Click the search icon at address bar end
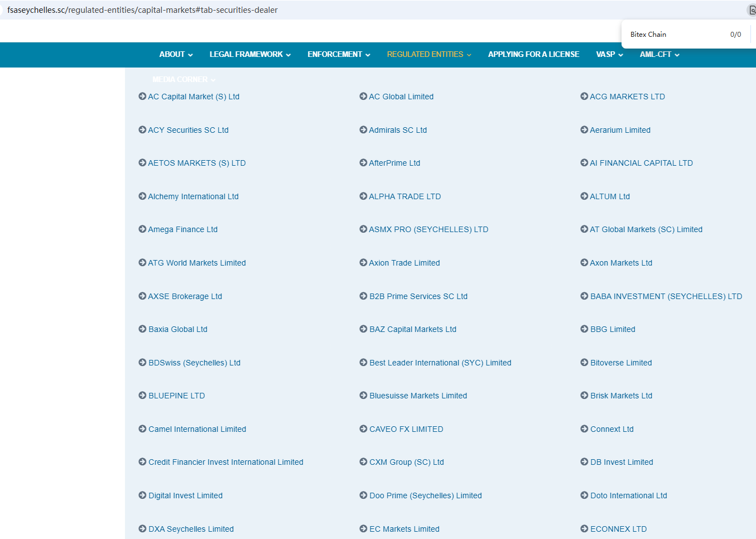This screenshot has width=756, height=539. pyautogui.click(x=752, y=10)
